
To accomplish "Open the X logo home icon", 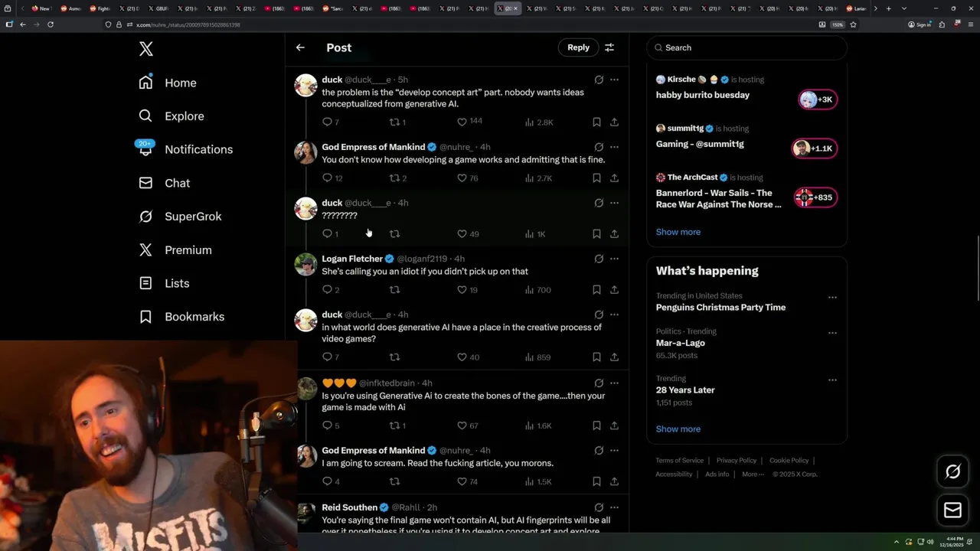I will pyautogui.click(x=146, y=49).
